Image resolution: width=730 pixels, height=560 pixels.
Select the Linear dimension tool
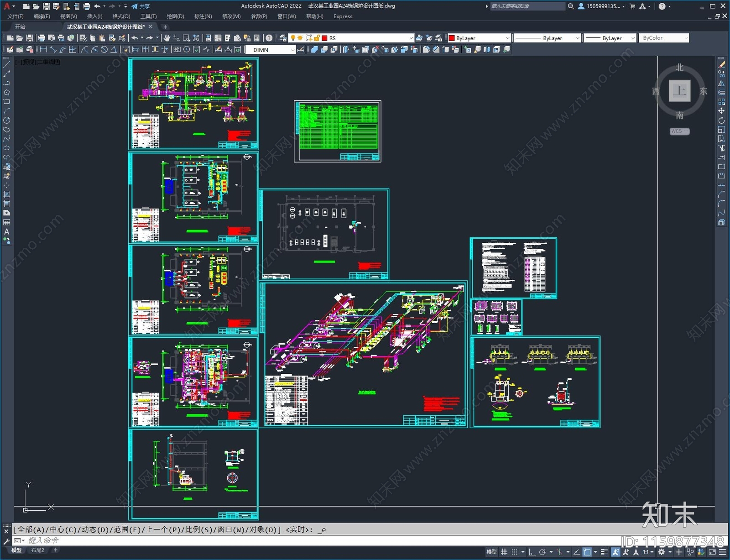click(x=43, y=49)
